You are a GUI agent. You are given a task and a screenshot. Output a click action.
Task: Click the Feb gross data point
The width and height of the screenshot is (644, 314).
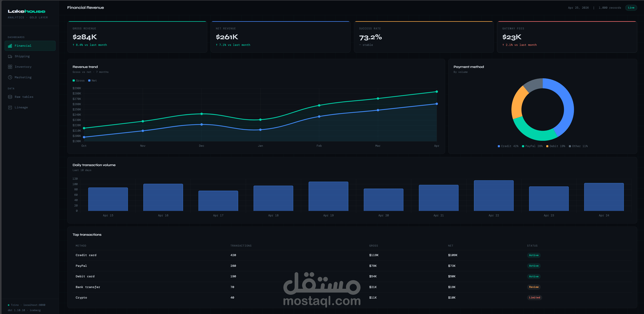(x=319, y=105)
